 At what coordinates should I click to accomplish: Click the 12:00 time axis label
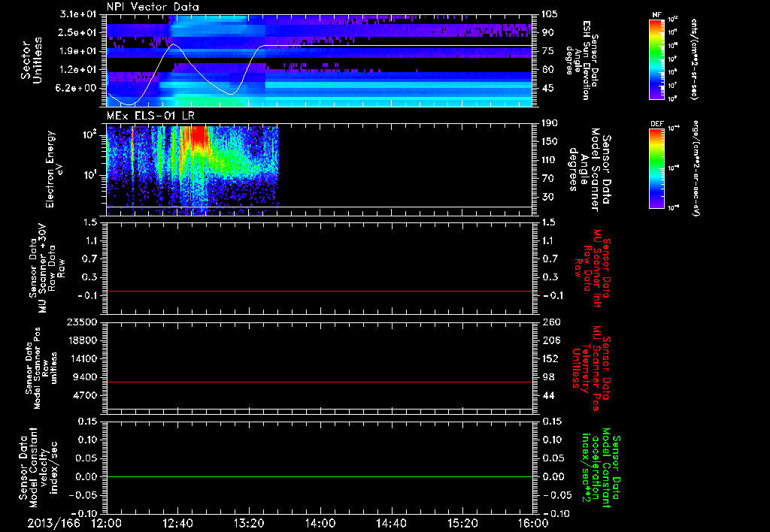(x=107, y=523)
